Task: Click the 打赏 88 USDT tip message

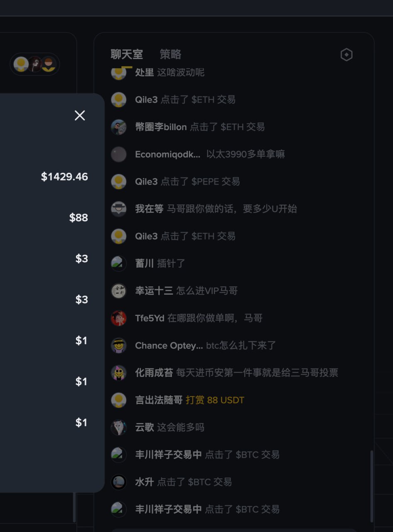Action: point(215,400)
